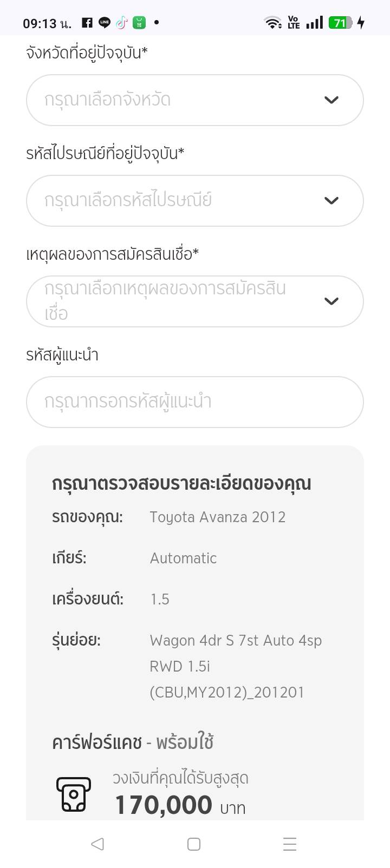Tap the TikTok notification icon

coord(122,23)
